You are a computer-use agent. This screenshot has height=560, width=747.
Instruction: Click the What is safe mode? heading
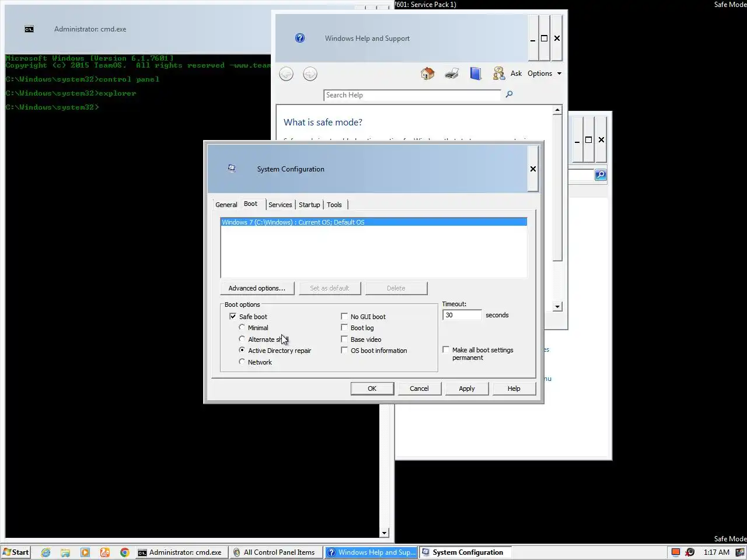click(323, 122)
